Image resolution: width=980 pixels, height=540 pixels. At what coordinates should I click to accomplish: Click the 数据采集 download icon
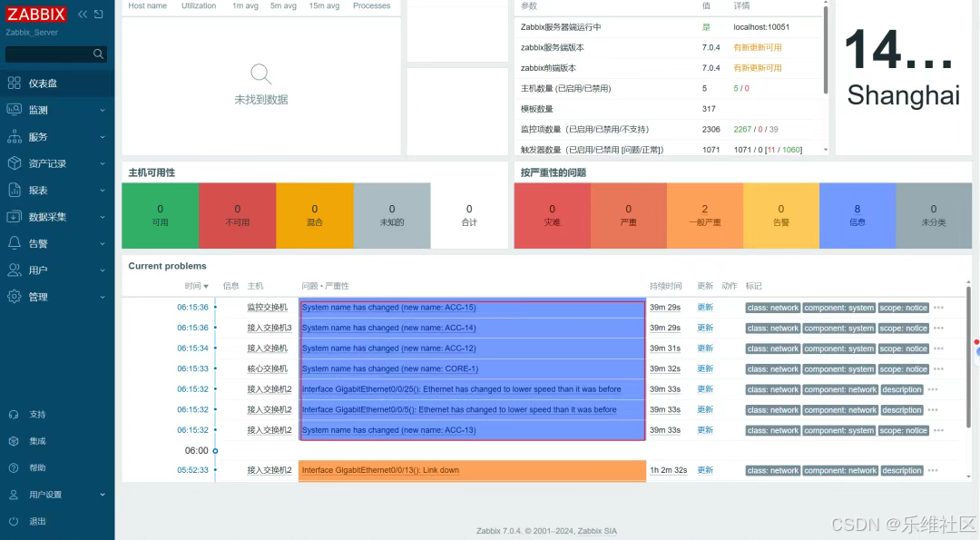[15, 217]
